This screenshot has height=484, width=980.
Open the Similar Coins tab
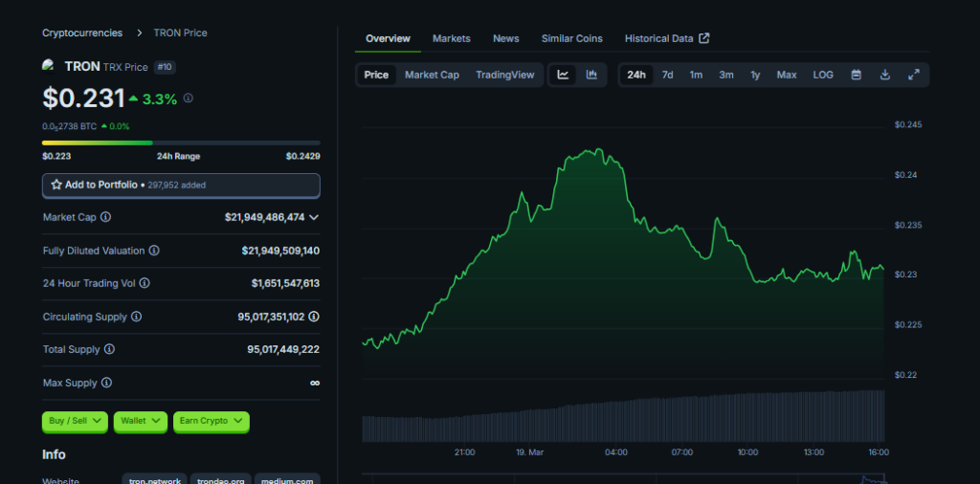point(572,38)
